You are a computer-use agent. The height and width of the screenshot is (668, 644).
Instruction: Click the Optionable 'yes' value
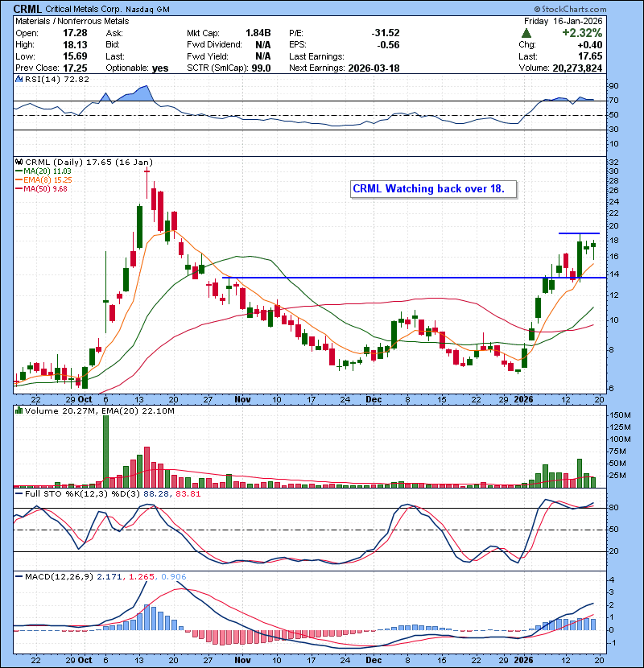(160, 68)
